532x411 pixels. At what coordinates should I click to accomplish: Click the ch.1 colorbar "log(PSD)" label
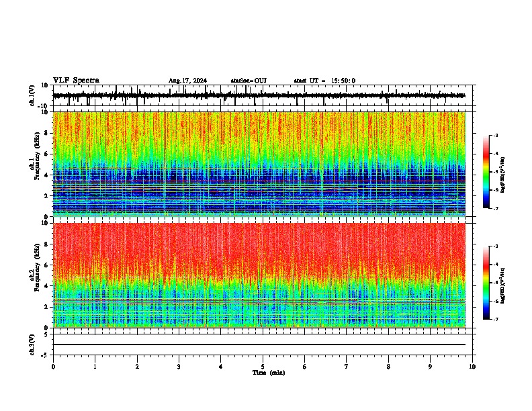503,175
